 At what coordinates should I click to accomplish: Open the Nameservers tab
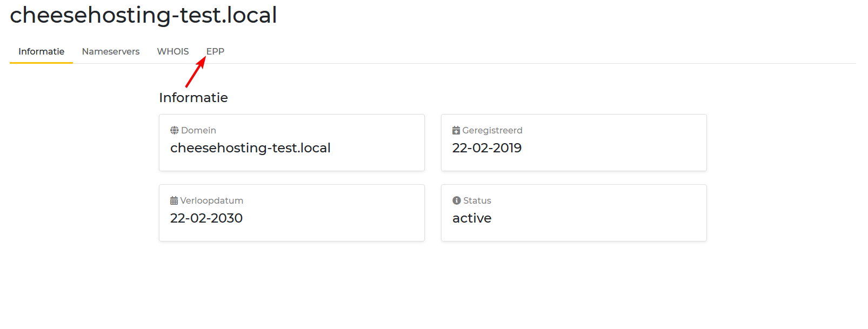pos(111,51)
